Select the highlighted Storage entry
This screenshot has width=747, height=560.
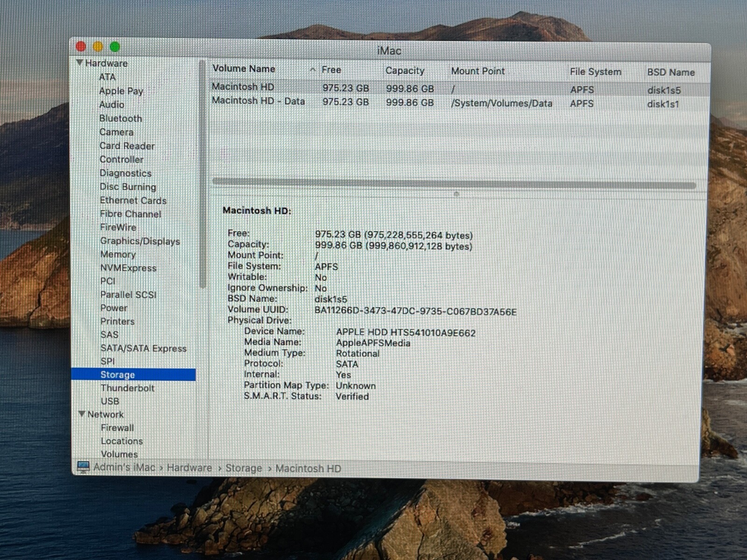click(134, 375)
